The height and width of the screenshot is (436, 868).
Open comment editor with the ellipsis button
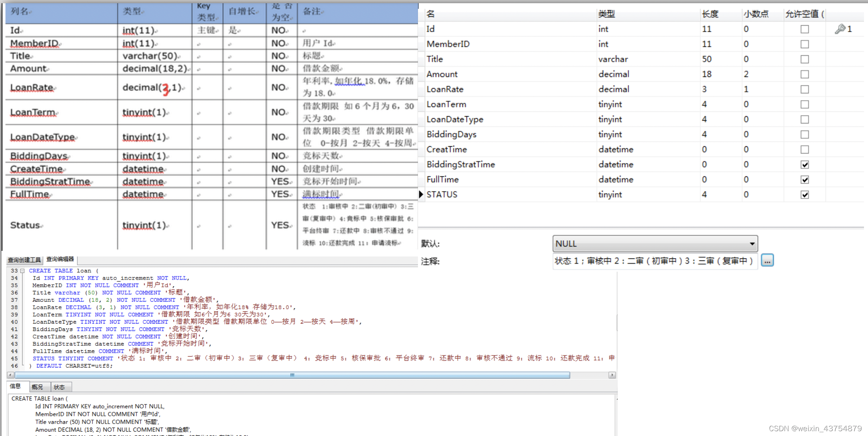tap(767, 260)
